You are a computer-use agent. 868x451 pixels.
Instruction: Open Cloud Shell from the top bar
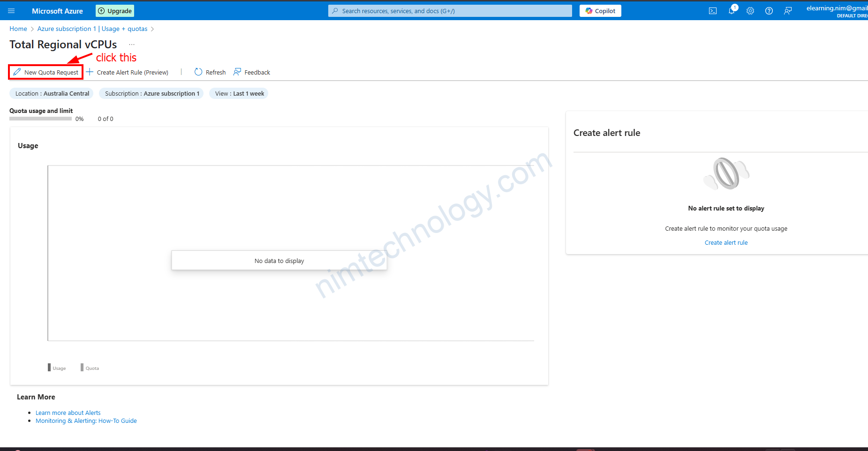pyautogui.click(x=712, y=11)
